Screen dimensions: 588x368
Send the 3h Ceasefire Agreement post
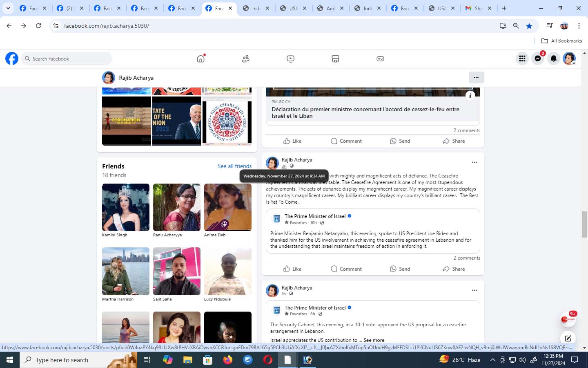click(x=400, y=269)
